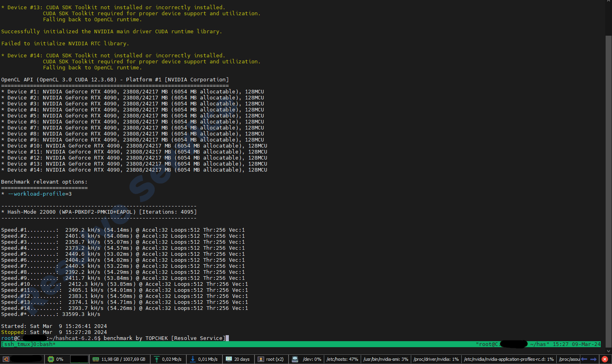Click the uptime monitor icon beside 20 days
The image size is (612, 364).
(229, 359)
